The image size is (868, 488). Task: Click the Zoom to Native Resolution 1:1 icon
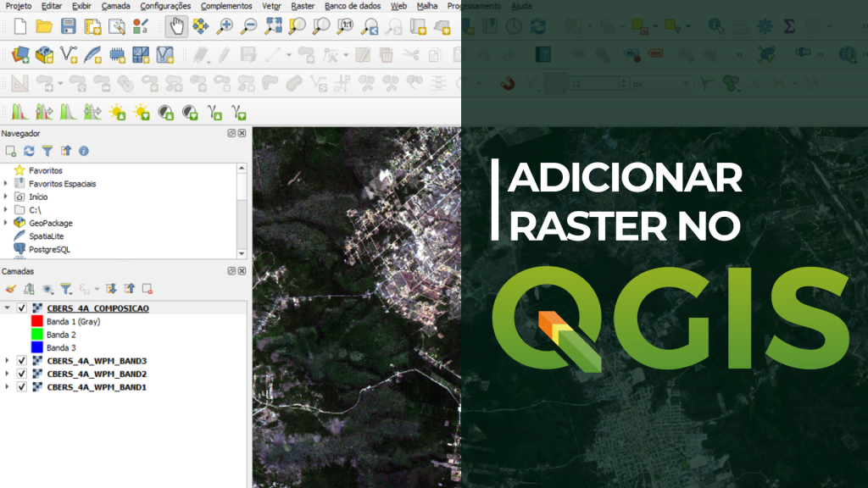pyautogui.click(x=346, y=26)
